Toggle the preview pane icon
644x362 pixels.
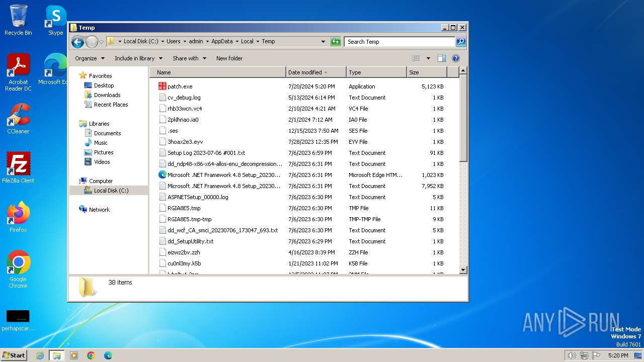click(442, 58)
